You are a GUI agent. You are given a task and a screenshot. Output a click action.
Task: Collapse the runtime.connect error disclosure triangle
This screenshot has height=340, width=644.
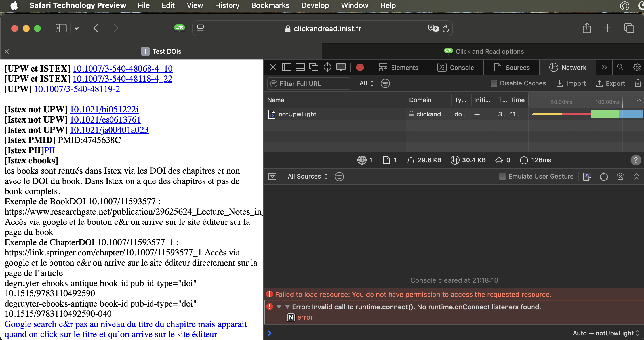pos(279,307)
